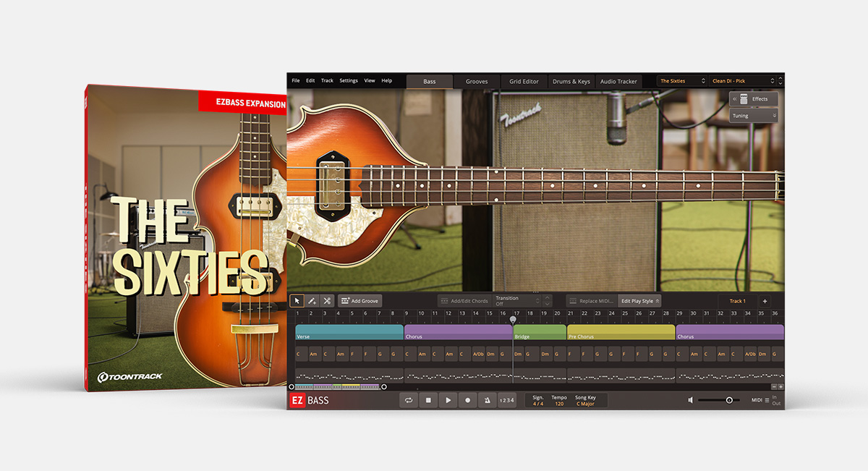Select the Verse song block

coord(349,332)
